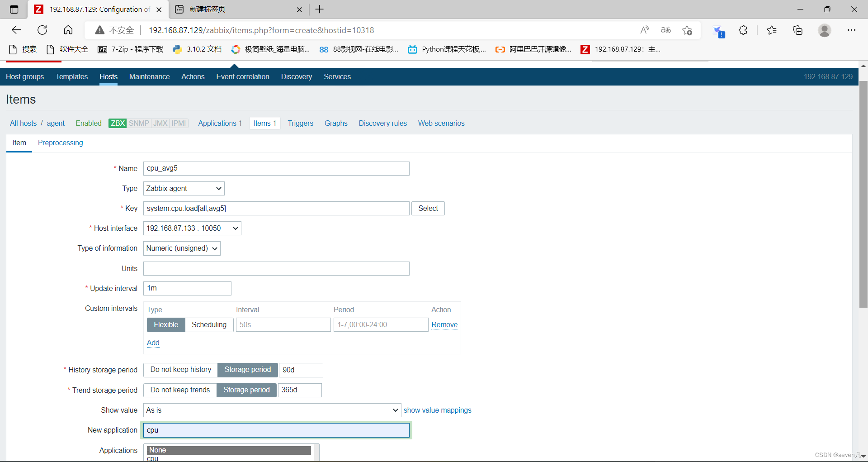
Task: Open the 极简壁纸 bookmark
Action: 270,49
